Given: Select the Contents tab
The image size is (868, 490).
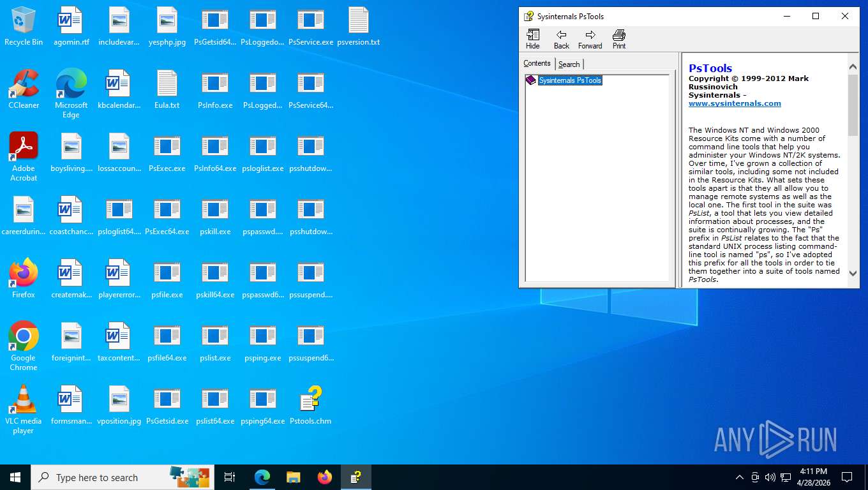Looking at the screenshot, I should (537, 63).
